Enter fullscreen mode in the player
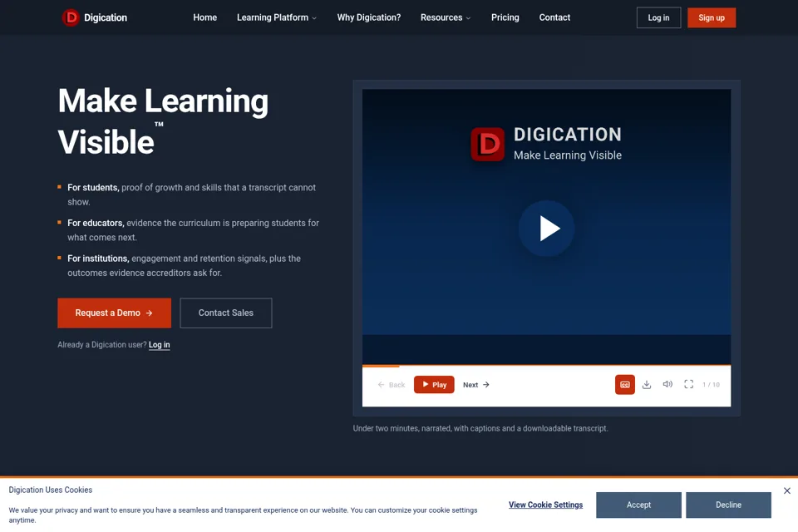The image size is (798, 532). click(688, 384)
